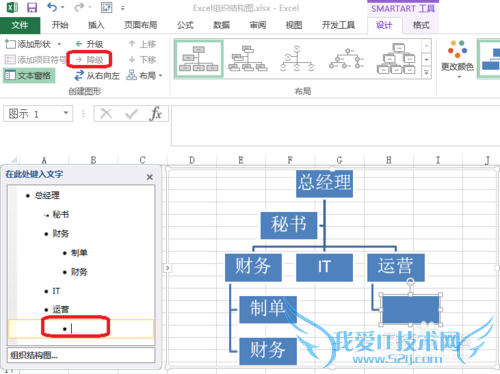Click the Save icon in quick access toolbar
Viewport: 500px width, 374px height.
pyautogui.click(x=32, y=7)
